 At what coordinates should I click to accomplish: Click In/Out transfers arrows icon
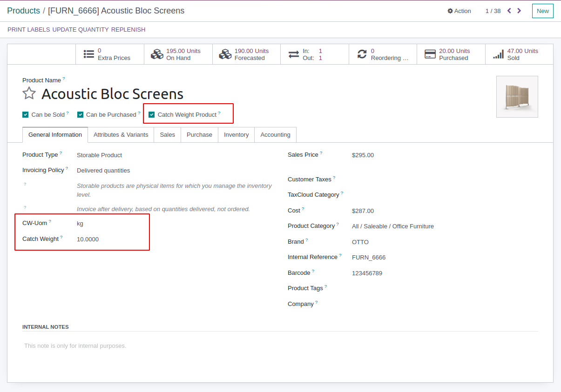[293, 54]
